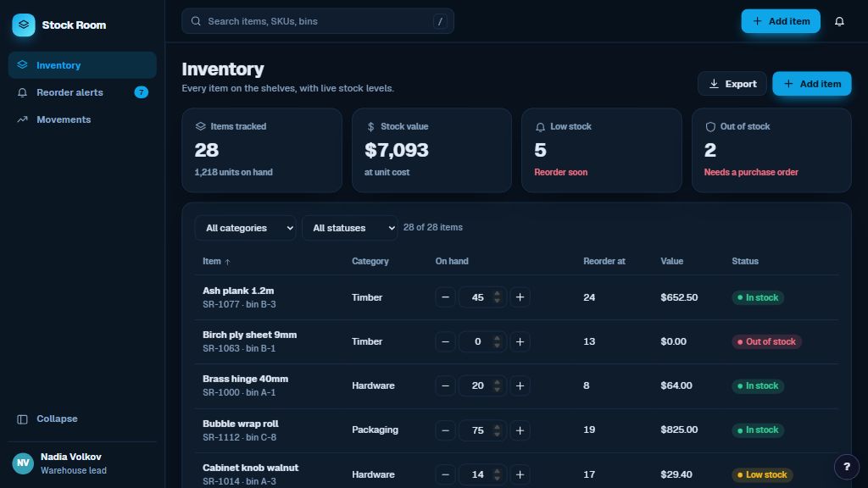868x488 pixels.
Task: Decrease Cabinet knob walnut quantity
Action: click(445, 474)
